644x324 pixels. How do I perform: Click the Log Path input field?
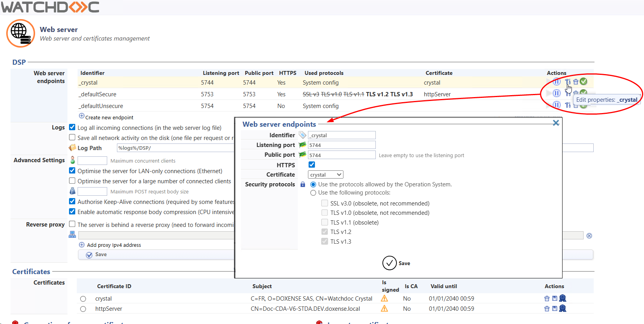tap(355, 148)
